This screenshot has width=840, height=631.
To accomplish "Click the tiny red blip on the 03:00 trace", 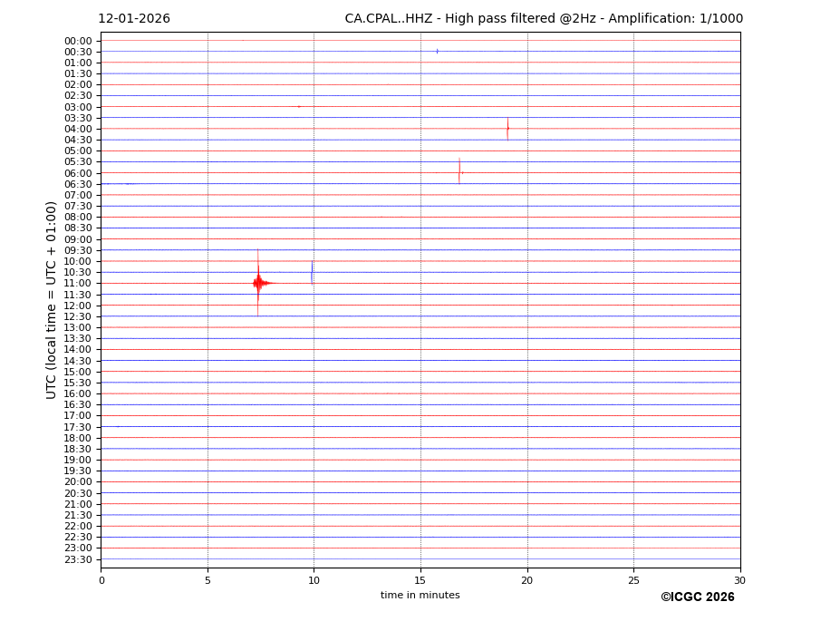I will point(299,106).
